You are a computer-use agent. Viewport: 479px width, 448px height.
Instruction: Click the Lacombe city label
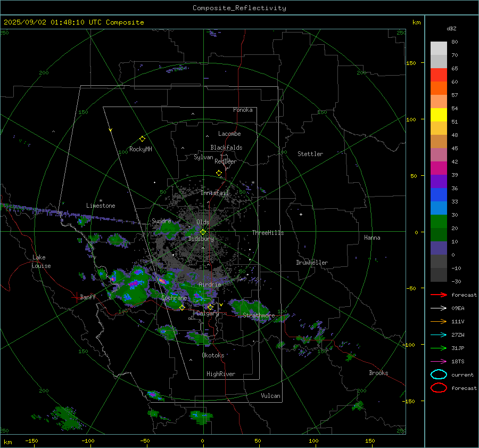229,134
